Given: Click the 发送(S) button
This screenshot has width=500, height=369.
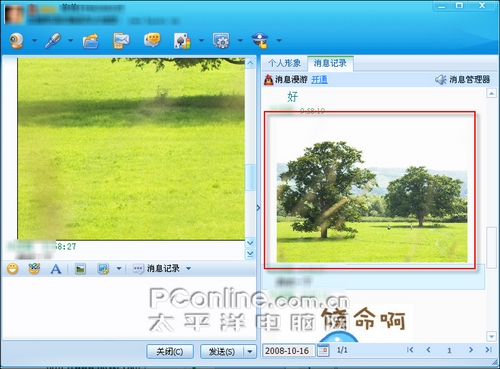Looking at the screenshot, I should tap(222, 351).
